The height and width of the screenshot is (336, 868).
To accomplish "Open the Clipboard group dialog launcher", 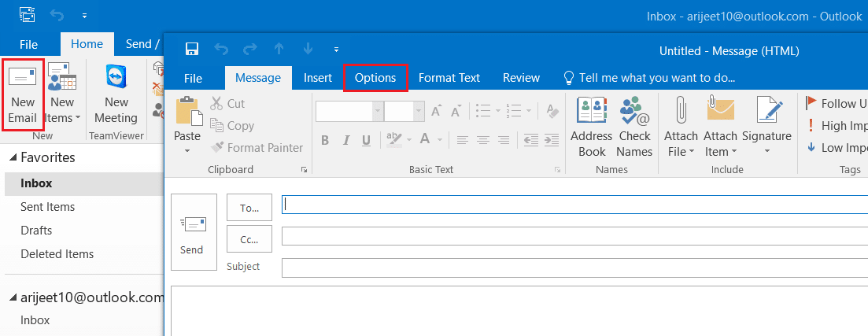I will pyautogui.click(x=304, y=170).
